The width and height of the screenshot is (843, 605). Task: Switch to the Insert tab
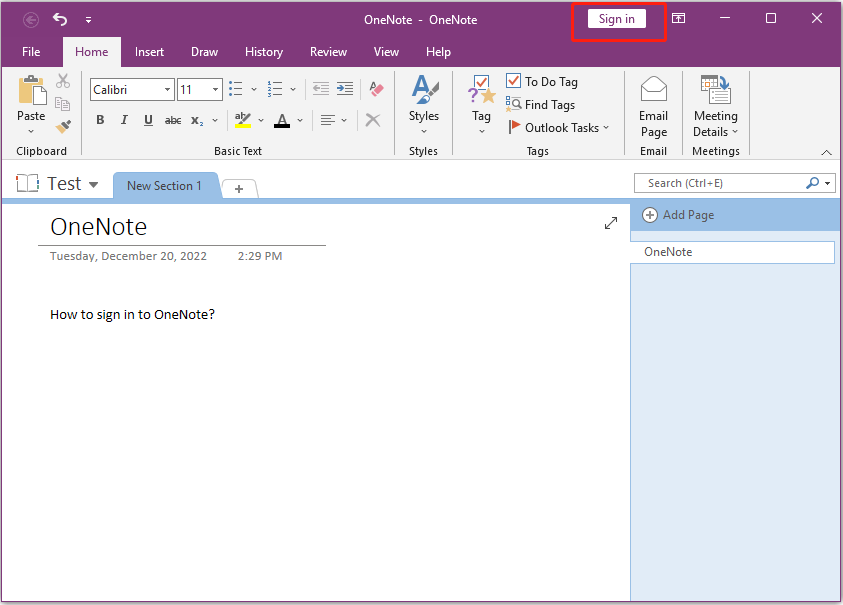coord(149,52)
